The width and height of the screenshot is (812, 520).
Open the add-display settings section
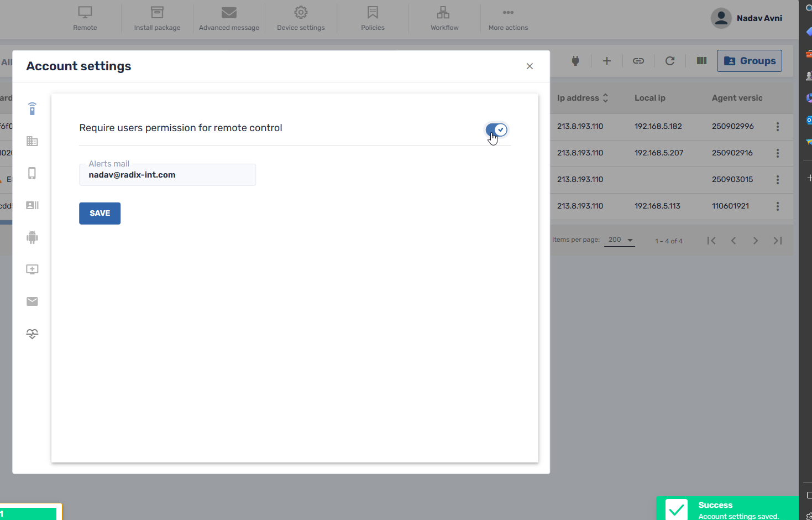click(x=32, y=269)
